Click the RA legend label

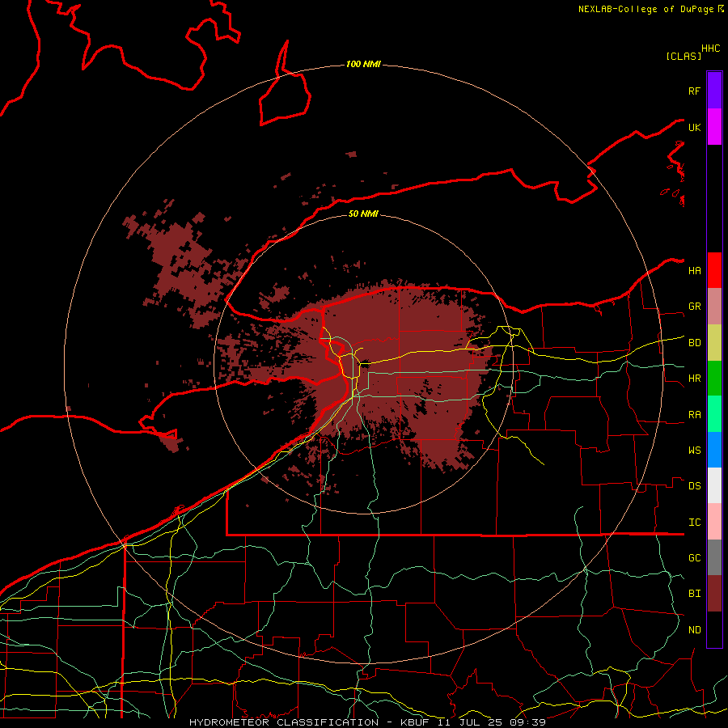pos(694,415)
